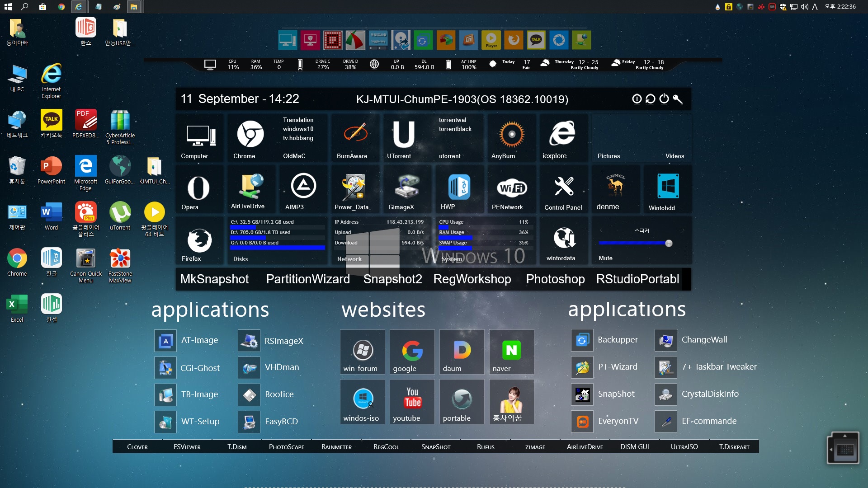Click the taskbar clock
This screenshot has height=488, width=868.
pos(840,7)
